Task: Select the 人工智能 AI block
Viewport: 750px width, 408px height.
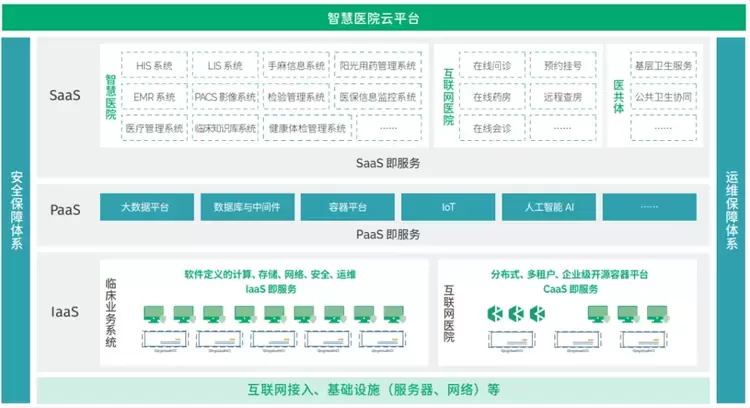Action: click(x=549, y=207)
